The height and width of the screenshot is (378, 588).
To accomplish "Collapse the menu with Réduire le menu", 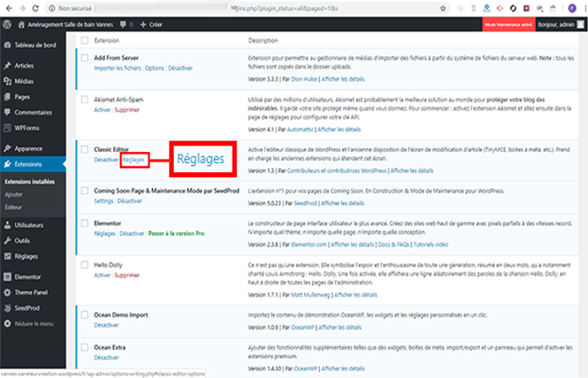I will coord(33,323).
